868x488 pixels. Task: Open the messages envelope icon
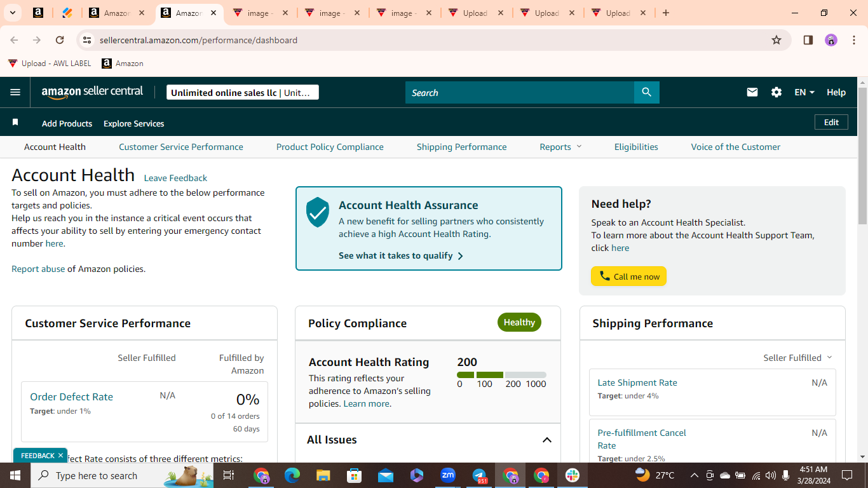[752, 92]
